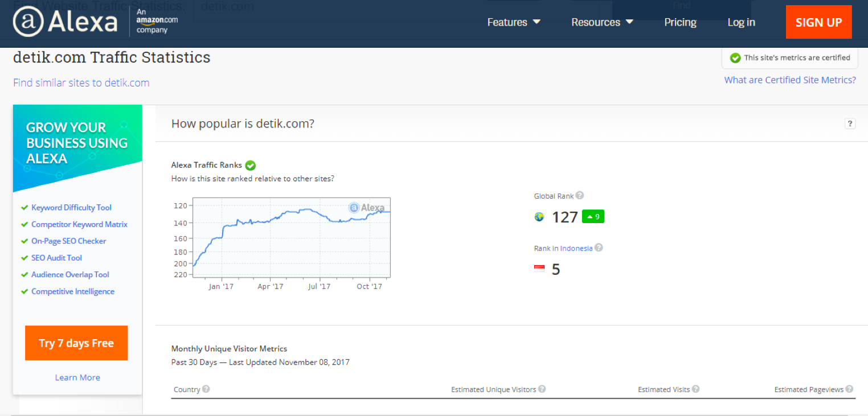Click the certified metrics green checkmark badge
The image size is (868, 416).
[x=735, y=58]
